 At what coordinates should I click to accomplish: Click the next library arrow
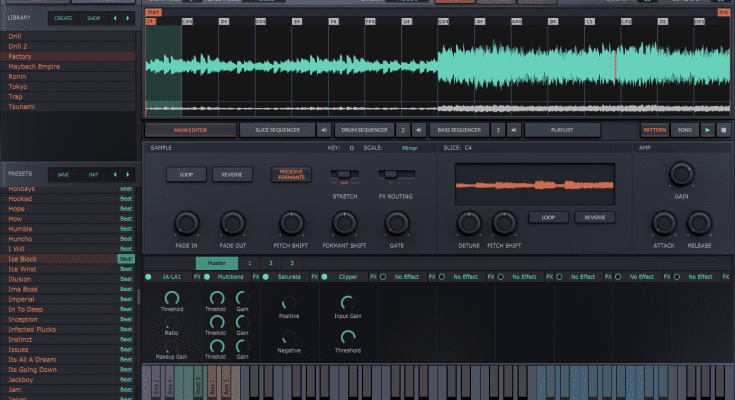[x=128, y=18]
